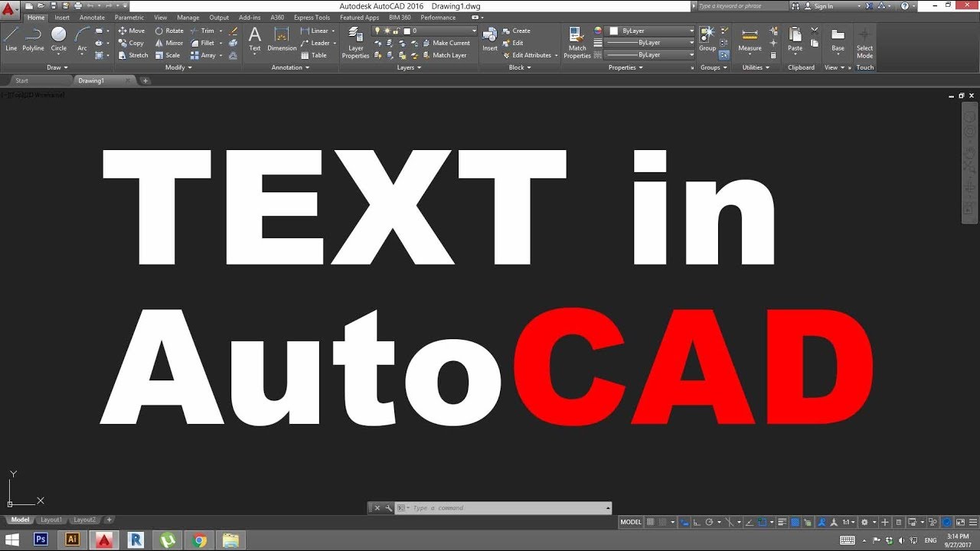Click the Match Properties tool

(x=577, y=42)
